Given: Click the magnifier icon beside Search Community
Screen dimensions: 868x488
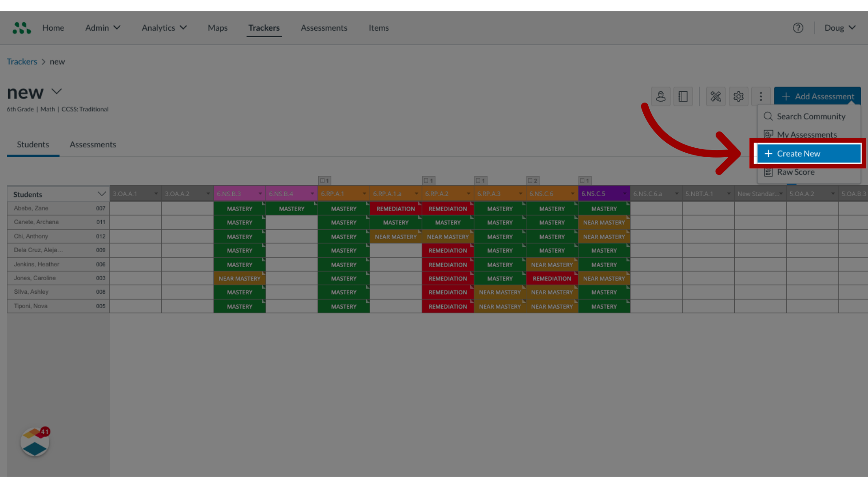Looking at the screenshot, I should click(x=768, y=116).
